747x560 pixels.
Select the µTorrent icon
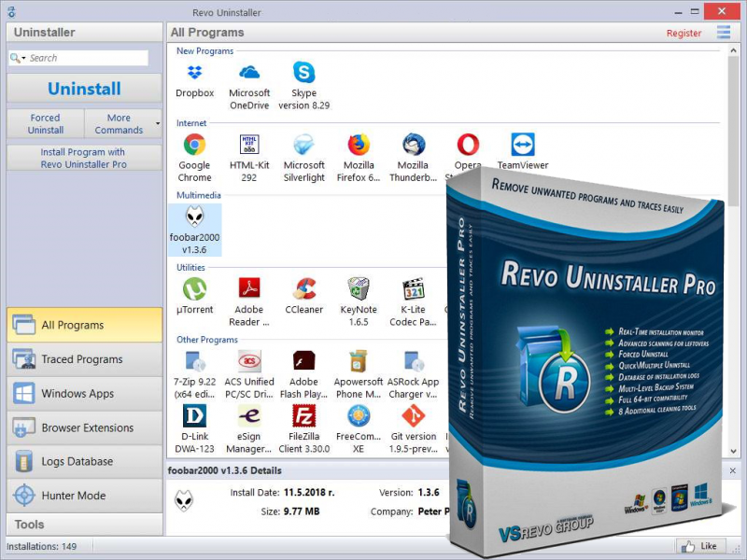(x=194, y=288)
